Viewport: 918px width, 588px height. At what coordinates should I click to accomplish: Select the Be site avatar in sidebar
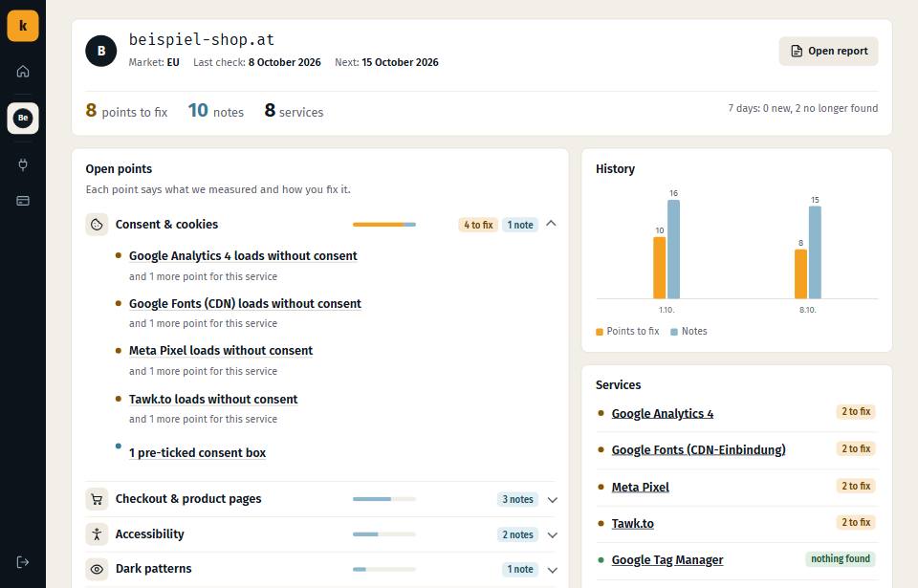[x=23, y=118]
